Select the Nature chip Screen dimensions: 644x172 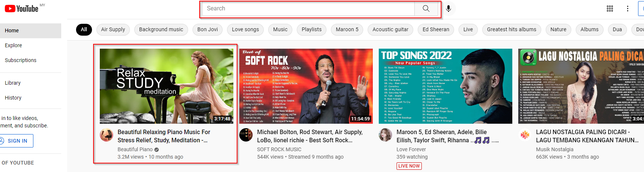tap(558, 29)
